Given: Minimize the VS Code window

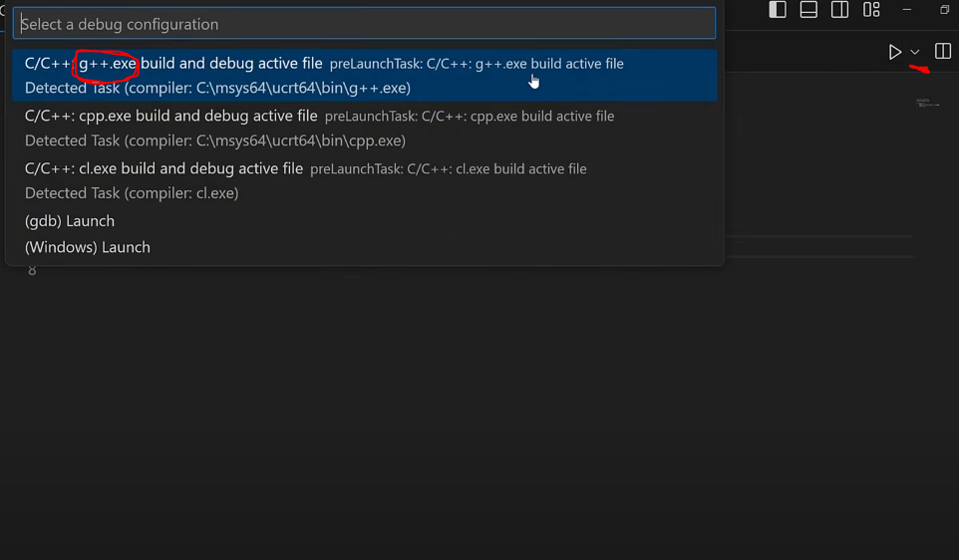Looking at the screenshot, I should pyautogui.click(x=907, y=10).
